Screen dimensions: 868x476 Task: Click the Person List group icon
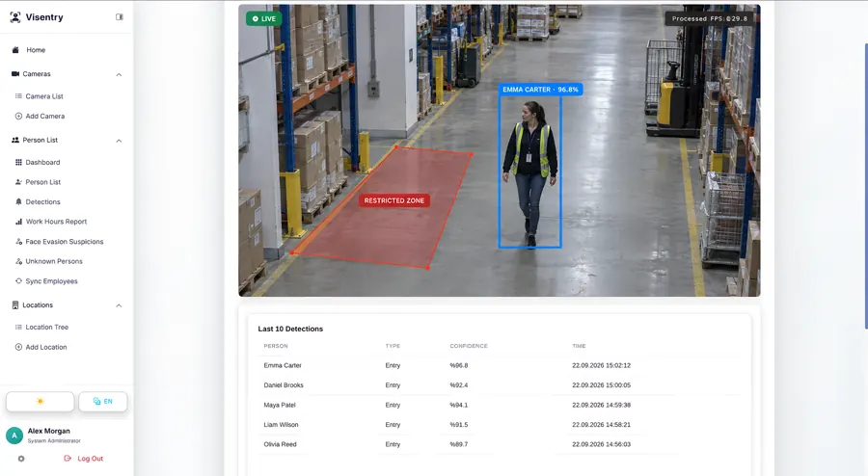click(15, 140)
